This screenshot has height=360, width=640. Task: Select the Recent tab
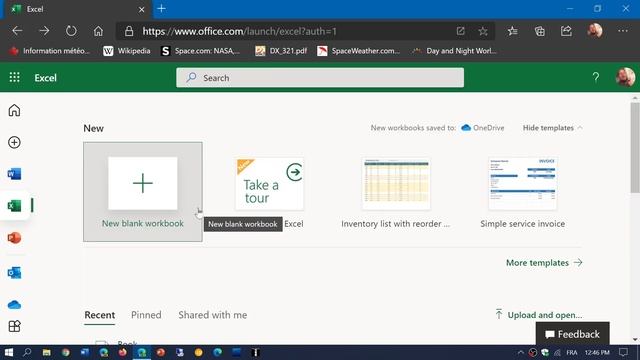[100, 315]
